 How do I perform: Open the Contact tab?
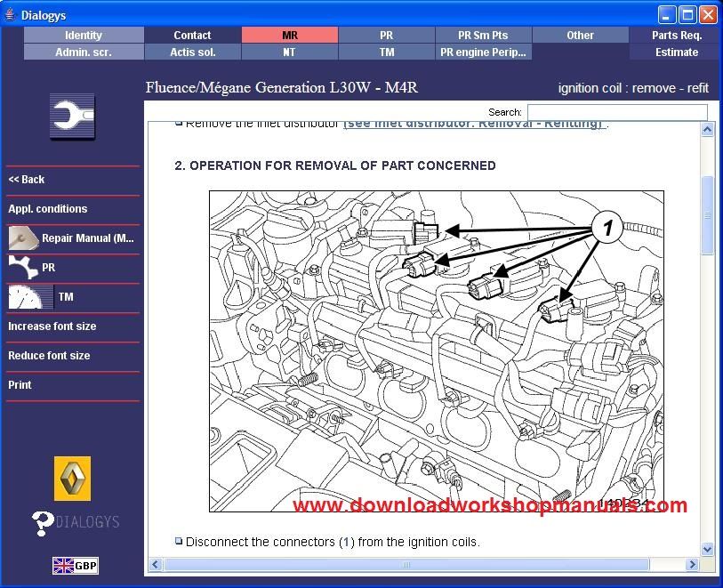192,35
